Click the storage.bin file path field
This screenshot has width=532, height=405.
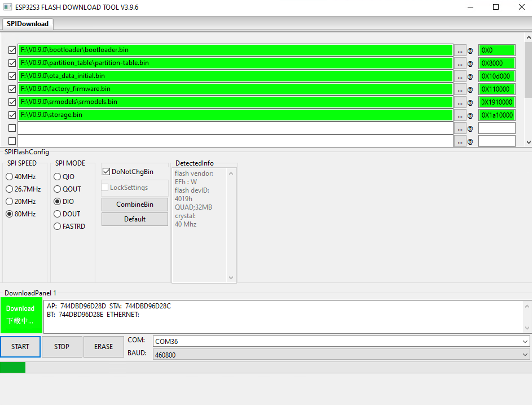pyautogui.click(x=236, y=115)
